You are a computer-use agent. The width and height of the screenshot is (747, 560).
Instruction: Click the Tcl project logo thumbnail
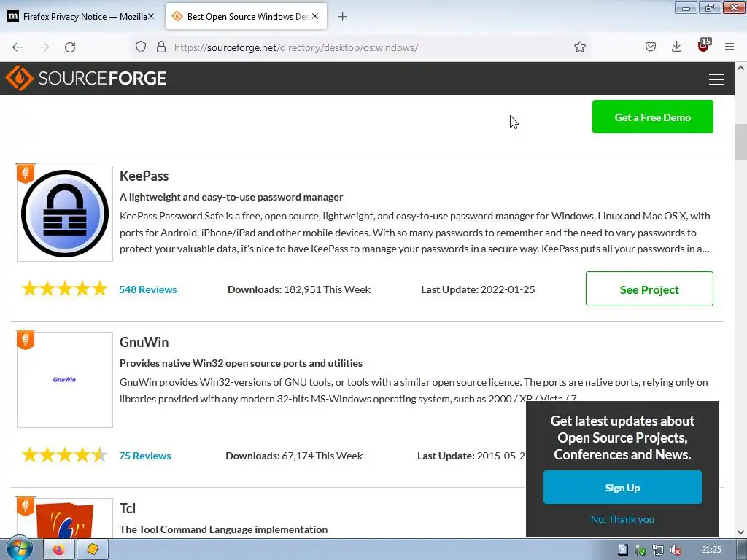65,518
